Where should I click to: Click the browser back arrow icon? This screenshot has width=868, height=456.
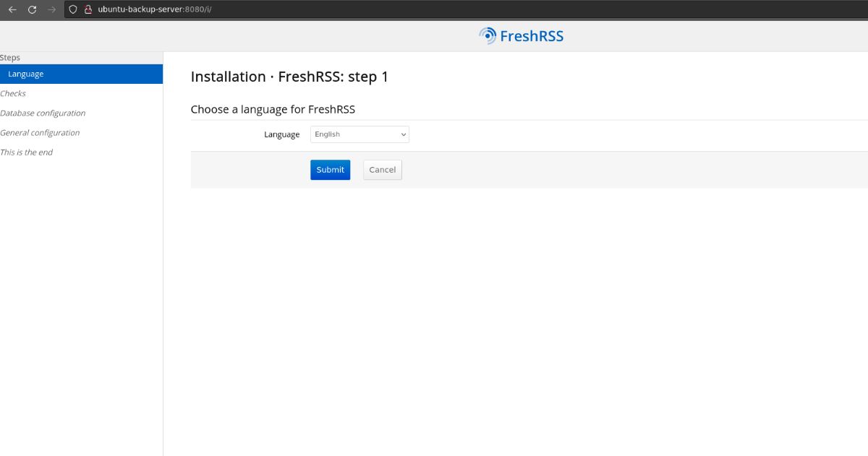pos(10,10)
